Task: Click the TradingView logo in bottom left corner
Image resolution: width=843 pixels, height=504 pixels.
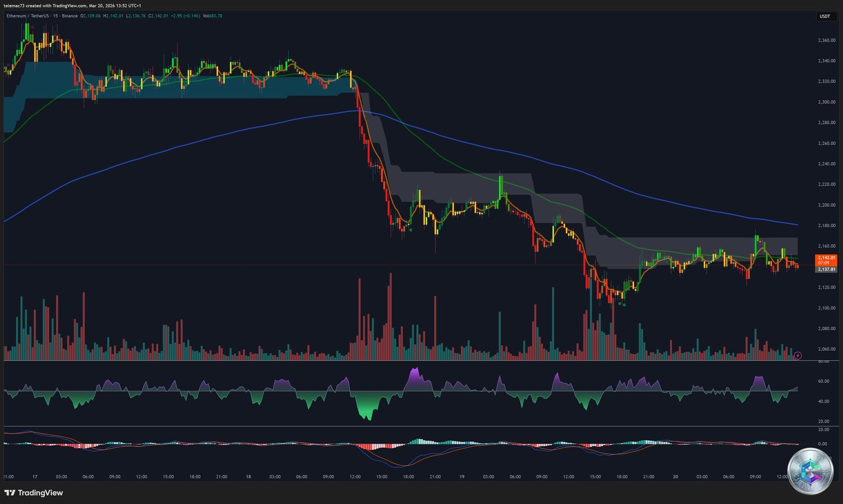Action: [x=33, y=493]
